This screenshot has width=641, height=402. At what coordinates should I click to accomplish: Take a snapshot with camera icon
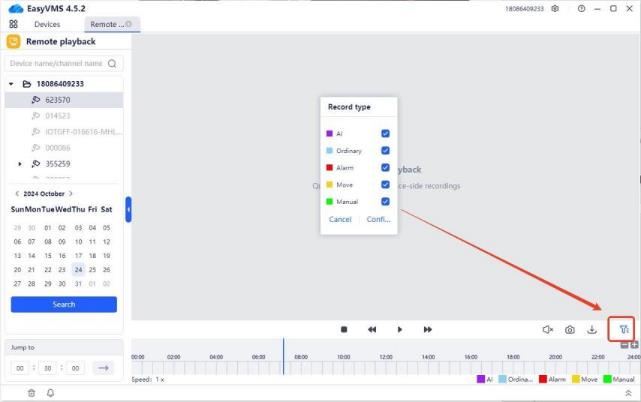pos(569,329)
